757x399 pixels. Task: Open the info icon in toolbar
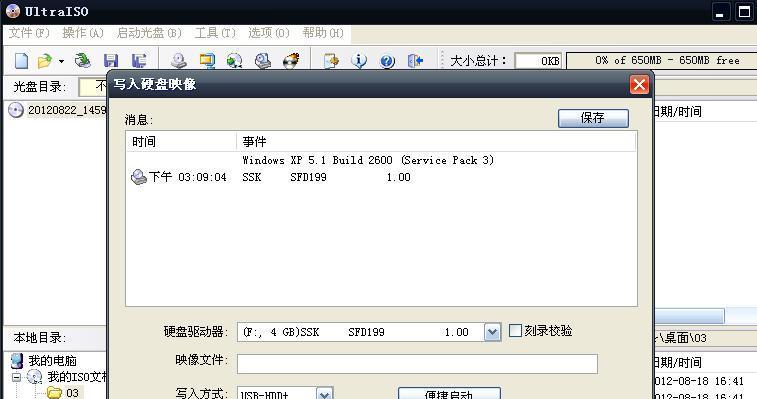pyautogui.click(x=359, y=61)
